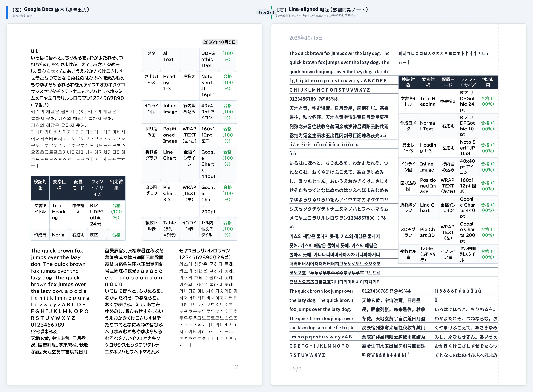Click the "折れ線グラフ" cell on the right page
533x392 pixels.
click(408, 208)
